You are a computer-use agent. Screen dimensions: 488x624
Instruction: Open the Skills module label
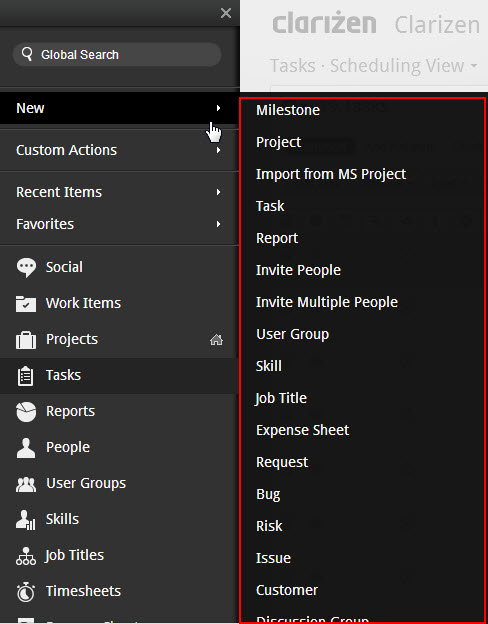pyautogui.click(x=62, y=519)
